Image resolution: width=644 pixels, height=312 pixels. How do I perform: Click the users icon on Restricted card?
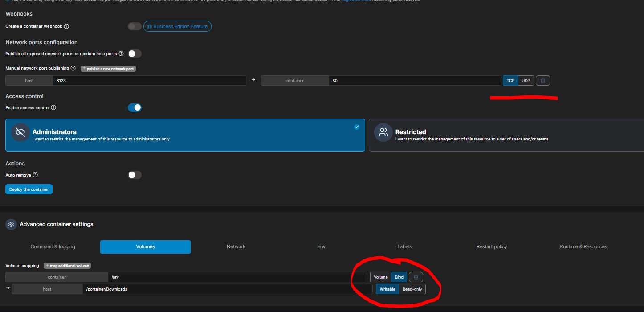(383, 132)
